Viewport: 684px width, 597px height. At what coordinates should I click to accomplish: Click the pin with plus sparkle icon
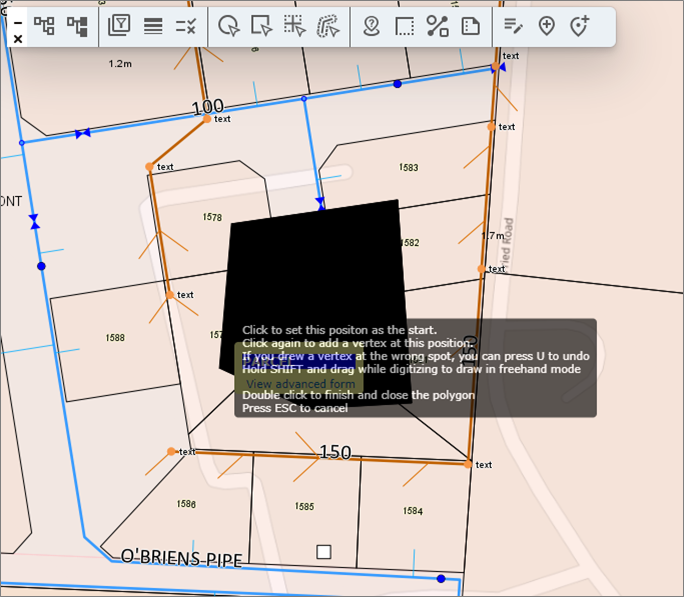[x=579, y=27]
